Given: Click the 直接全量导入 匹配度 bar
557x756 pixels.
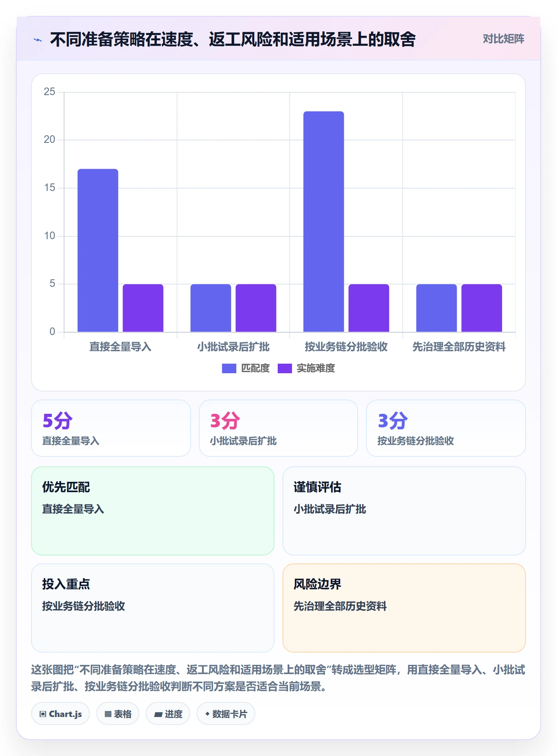Looking at the screenshot, I should point(98,250).
